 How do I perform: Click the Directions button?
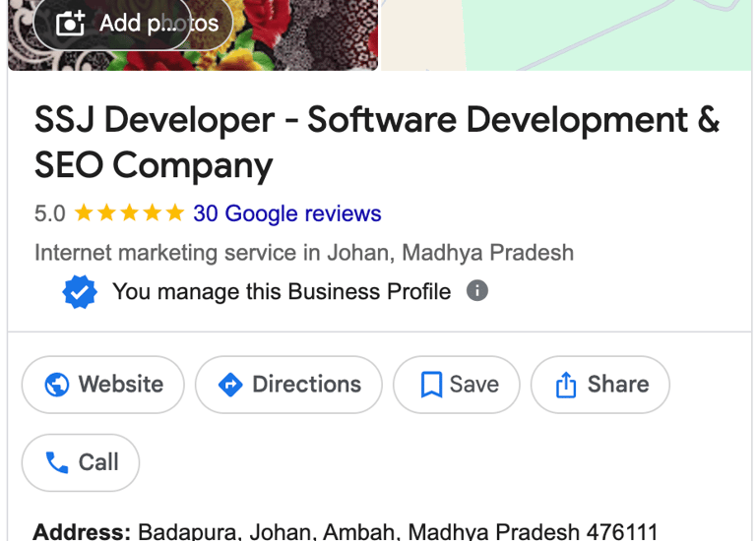[x=288, y=385]
